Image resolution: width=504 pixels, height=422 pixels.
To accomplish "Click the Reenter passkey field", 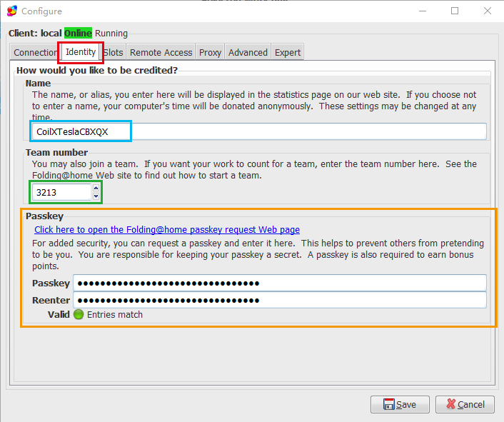I will point(280,300).
